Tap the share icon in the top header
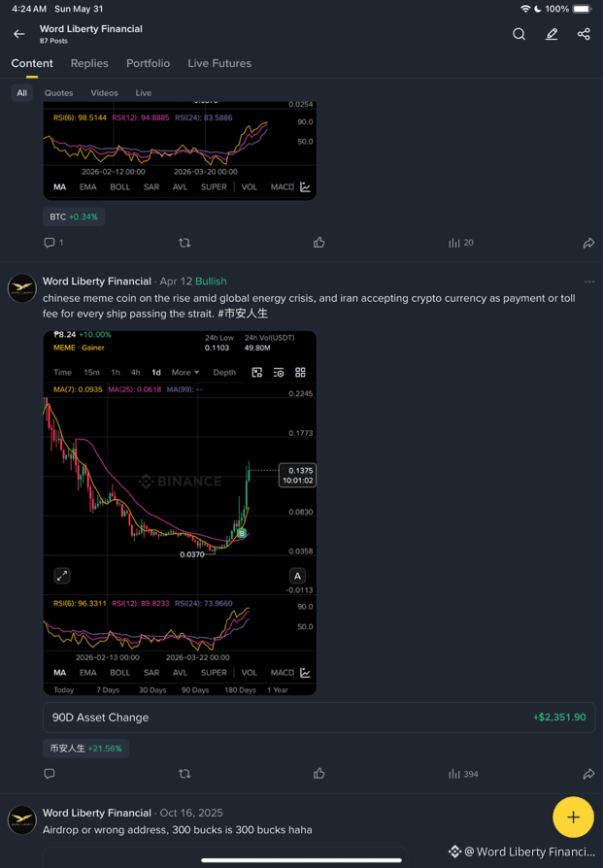 pyautogui.click(x=584, y=34)
